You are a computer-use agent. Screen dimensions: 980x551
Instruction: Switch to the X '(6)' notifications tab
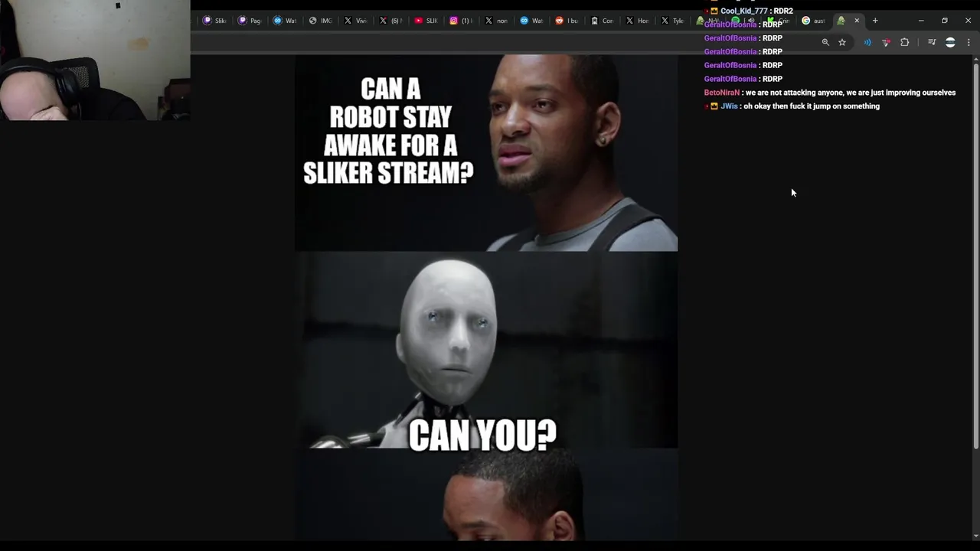(390, 21)
